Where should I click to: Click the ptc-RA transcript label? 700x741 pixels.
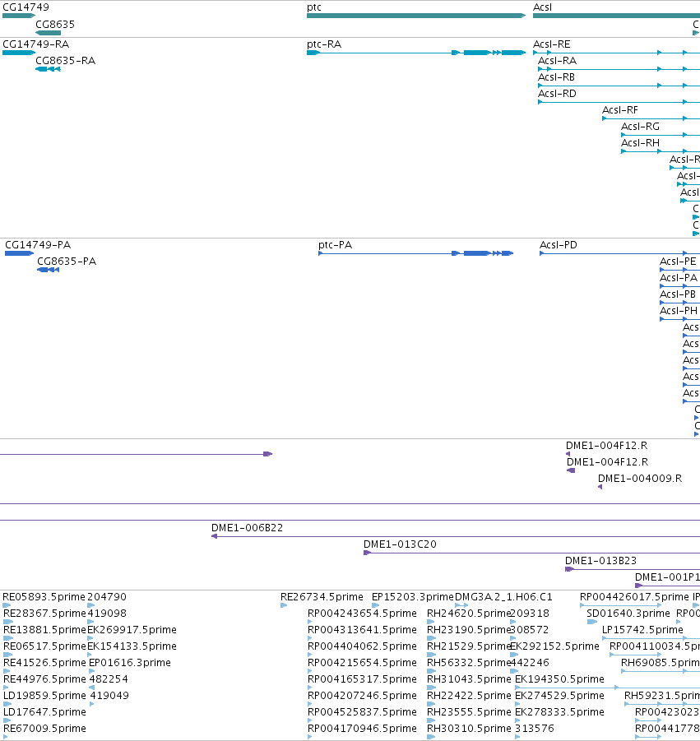(x=324, y=44)
